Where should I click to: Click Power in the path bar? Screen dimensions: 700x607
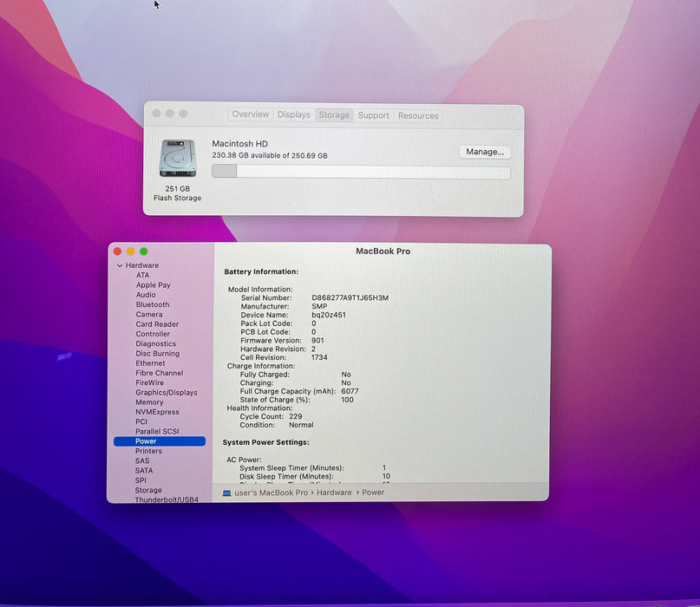click(373, 493)
